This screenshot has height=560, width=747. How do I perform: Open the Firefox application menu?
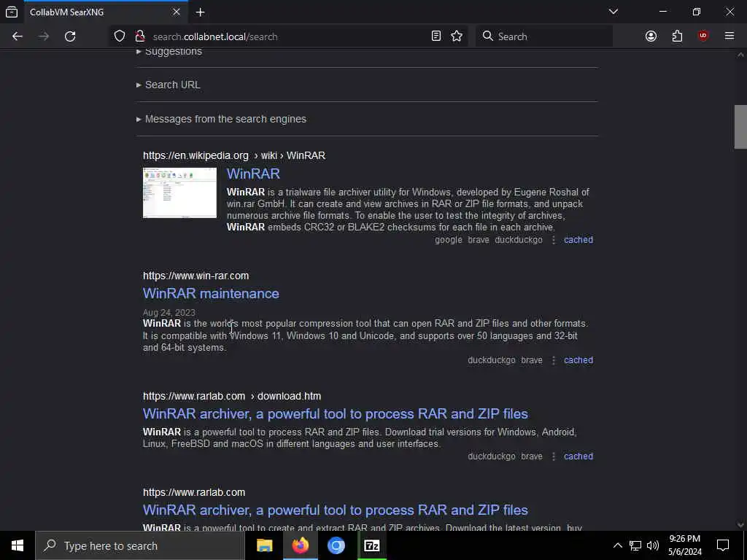tap(729, 36)
